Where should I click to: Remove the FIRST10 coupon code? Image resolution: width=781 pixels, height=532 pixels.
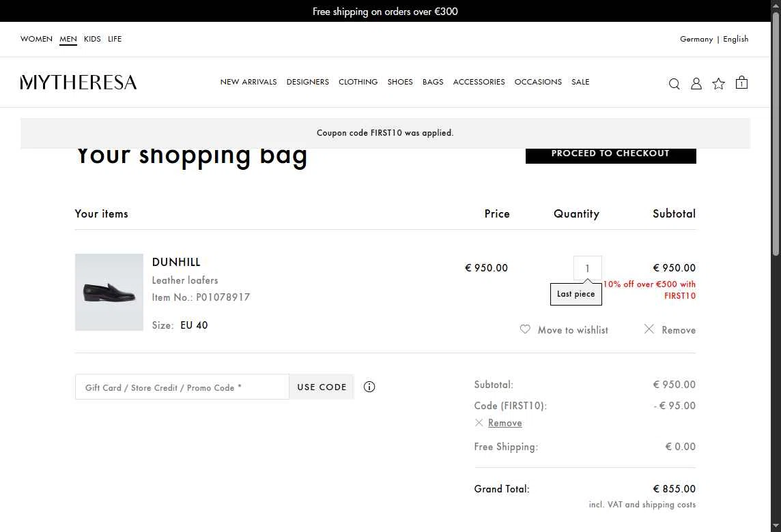[505, 423]
